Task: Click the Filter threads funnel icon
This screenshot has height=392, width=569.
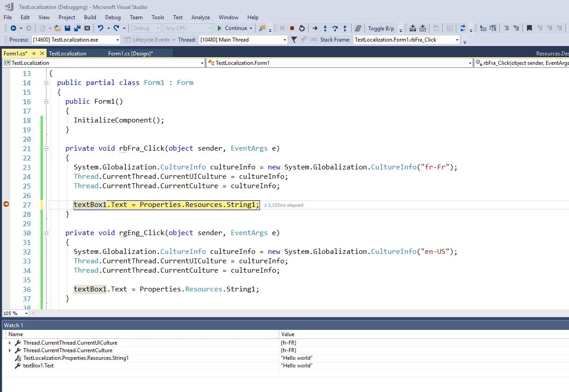Action: [294, 40]
